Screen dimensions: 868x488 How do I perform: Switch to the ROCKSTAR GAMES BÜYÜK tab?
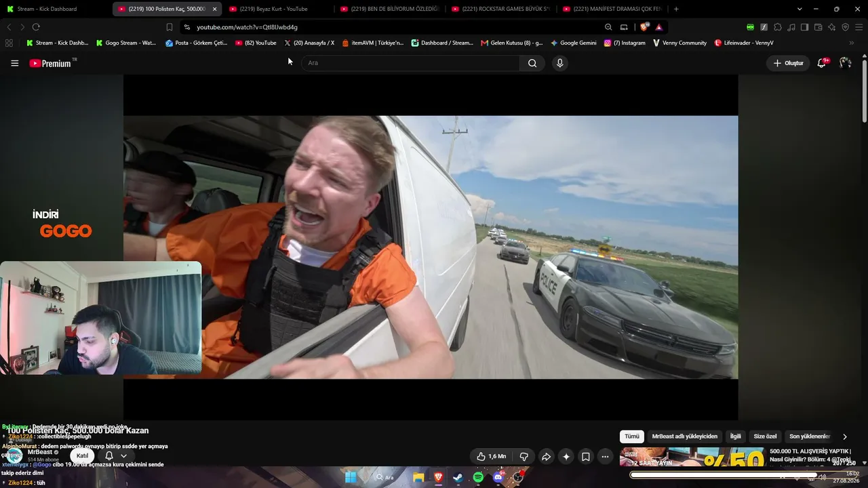502,9
